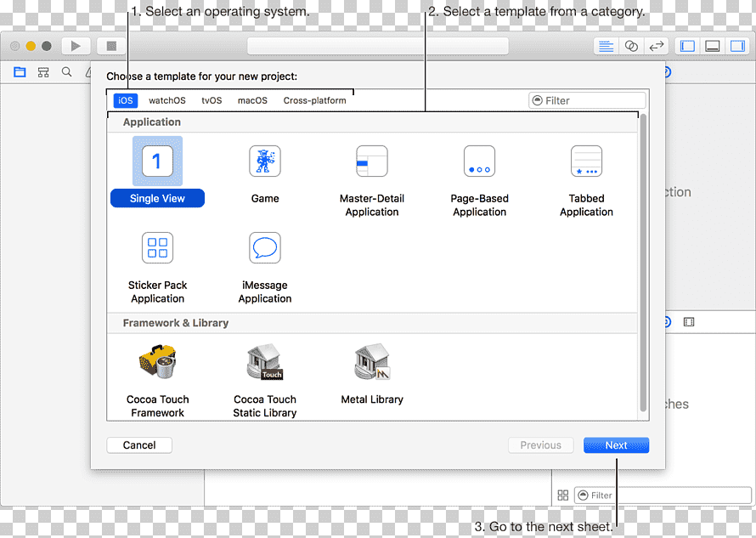Viewport: 756px width, 538px height.
Task: Switch to the watchOS tab
Action: [166, 100]
